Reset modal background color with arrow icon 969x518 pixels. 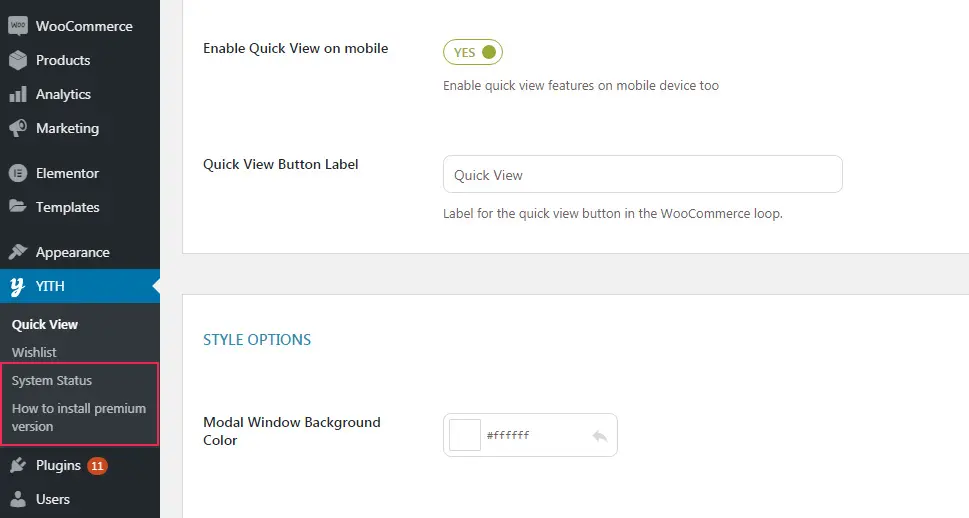599,436
